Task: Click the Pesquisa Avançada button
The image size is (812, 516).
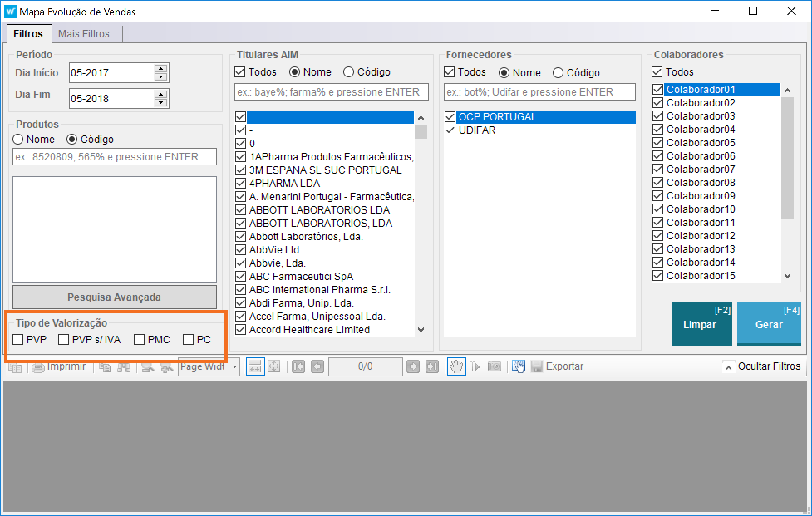Action: [114, 297]
